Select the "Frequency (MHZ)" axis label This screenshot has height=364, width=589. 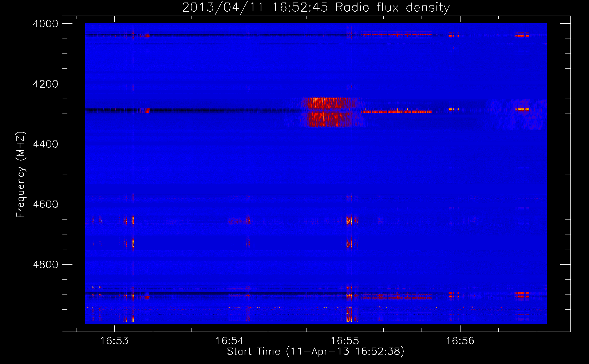click(x=21, y=175)
